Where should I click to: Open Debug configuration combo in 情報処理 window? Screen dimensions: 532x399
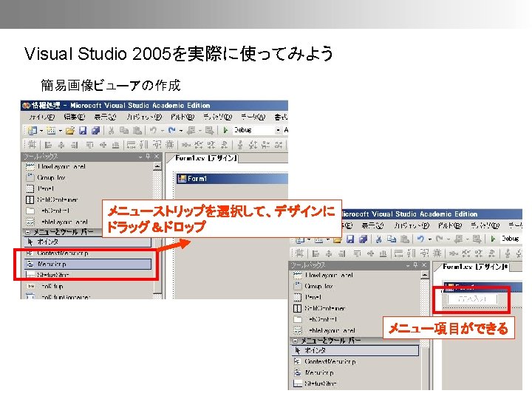click(257, 130)
